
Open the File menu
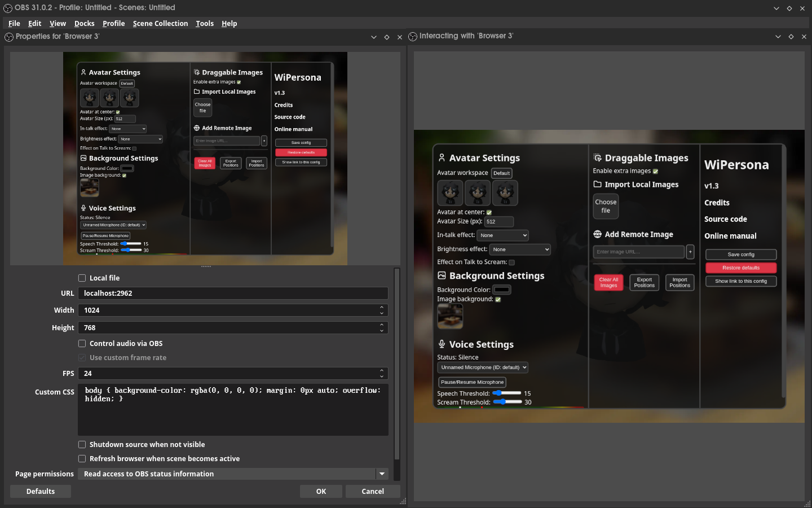[x=15, y=24]
